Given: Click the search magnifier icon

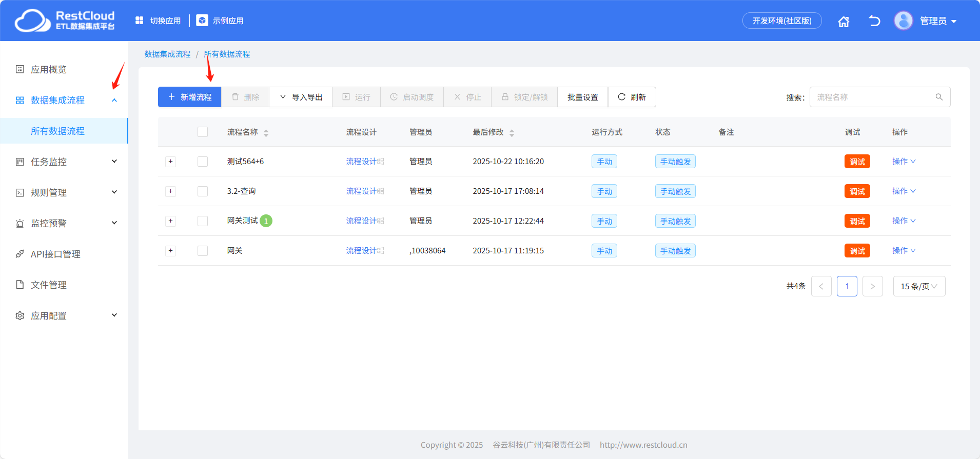Looking at the screenshot, I should coord(939,97).
